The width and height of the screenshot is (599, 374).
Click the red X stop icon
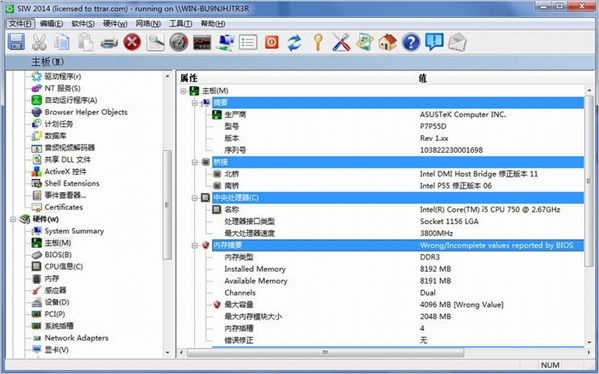click(x=132, y=42)
